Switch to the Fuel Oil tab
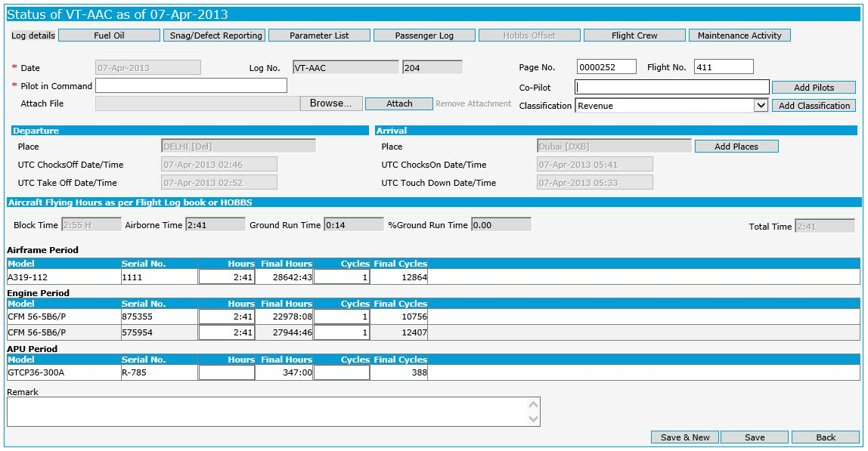The image size is (868, 451). point(109,35)
